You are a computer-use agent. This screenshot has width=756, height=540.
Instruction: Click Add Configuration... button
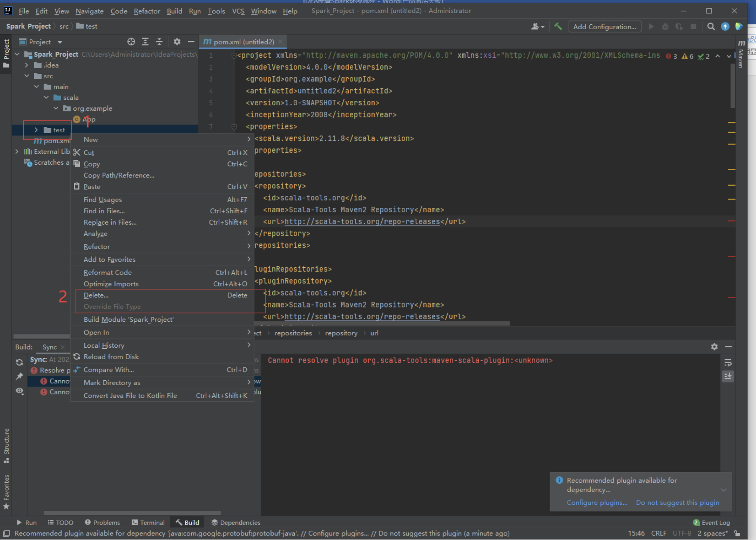click(x=604, y=27)
